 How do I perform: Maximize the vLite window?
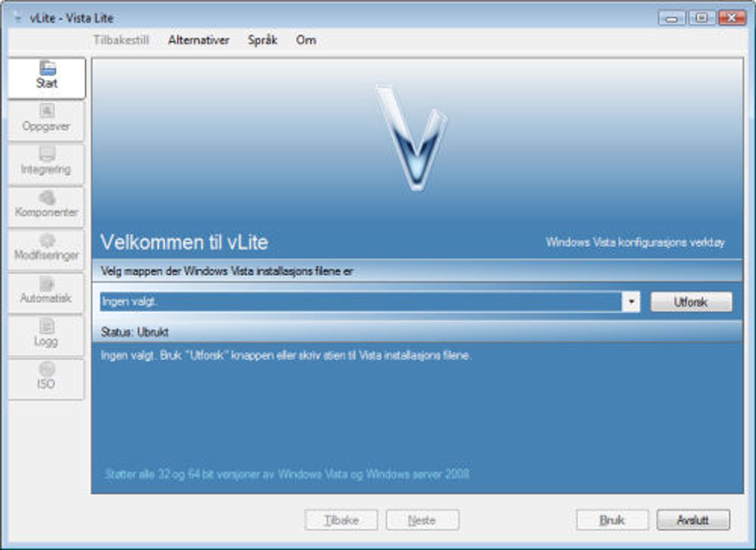[702, 18]
